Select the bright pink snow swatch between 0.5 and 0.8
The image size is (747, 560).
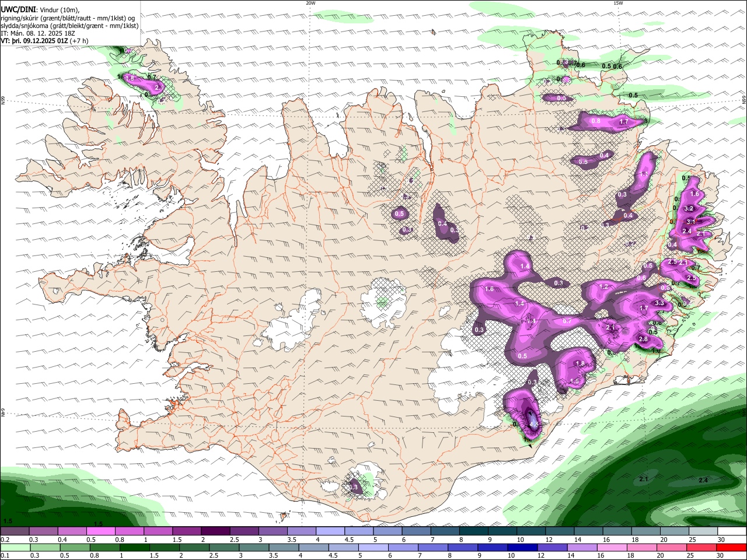click(100, 531)
